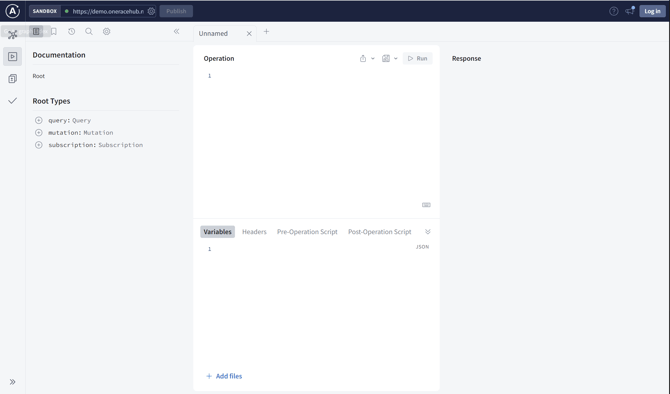The height and width of the screenshot is (394, 670).
Task: Open the Checks checkmark sidebar icon
Action: (x=12, y=101)
